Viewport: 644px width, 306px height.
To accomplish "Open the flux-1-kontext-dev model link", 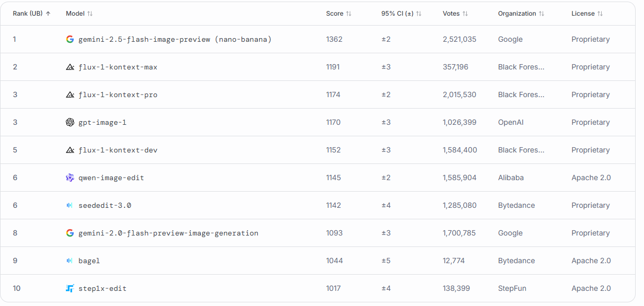I will [x=118, y=150].
